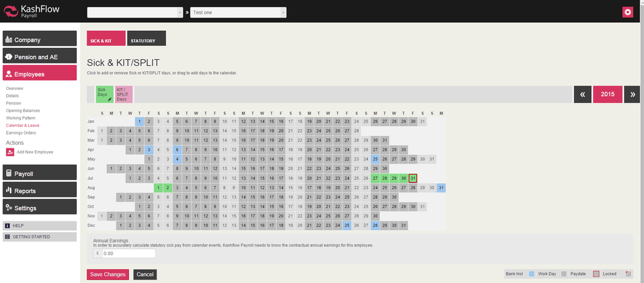Toggle sick day on July 31
The width and height of the screenshot is (644, 283).
click(x=413, y=179)
